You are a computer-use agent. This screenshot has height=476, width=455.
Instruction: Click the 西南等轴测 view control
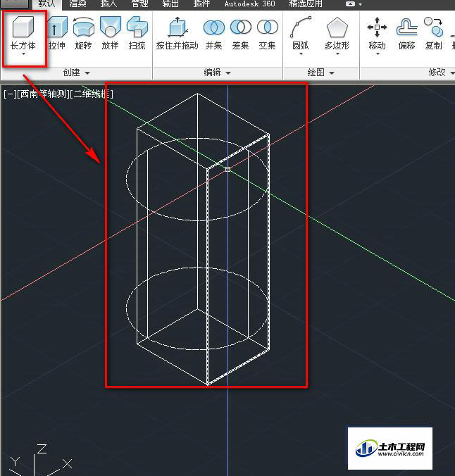(x=43, y=94)
